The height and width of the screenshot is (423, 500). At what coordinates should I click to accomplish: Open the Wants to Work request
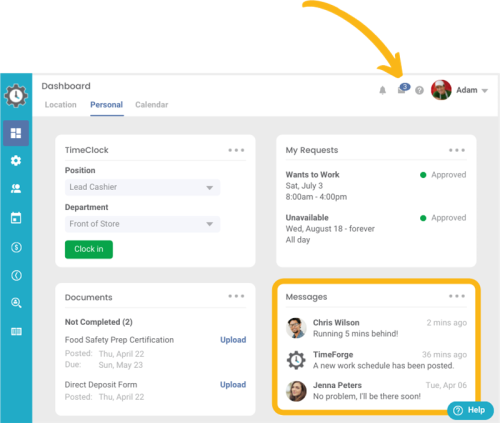click(x=376, y=186)
